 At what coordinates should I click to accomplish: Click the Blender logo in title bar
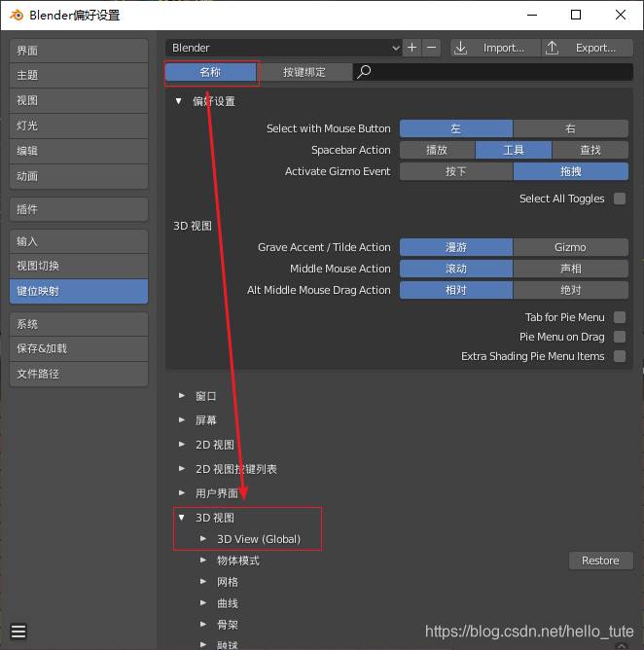(17, 16)
